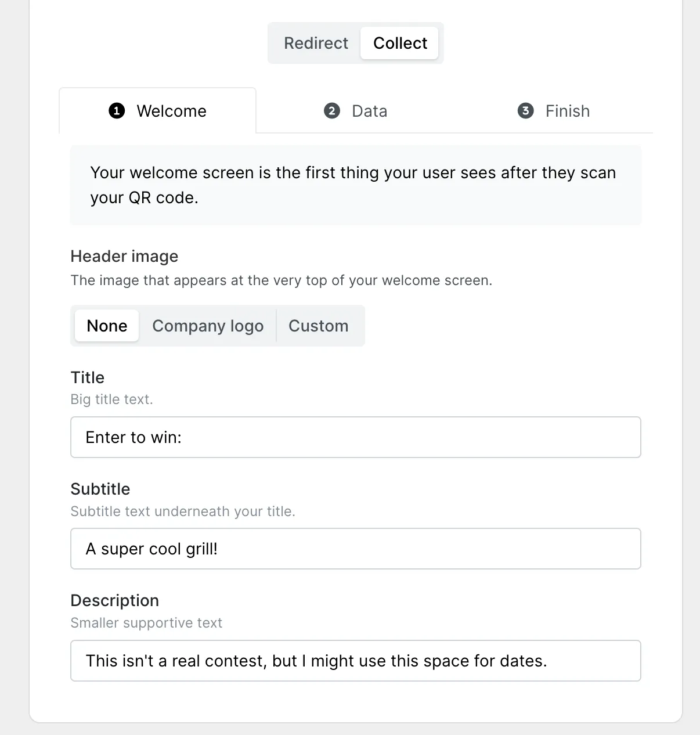This screenshot has width=700, height=735.
Task: Click into the Description text field
Action: point(356,661)
